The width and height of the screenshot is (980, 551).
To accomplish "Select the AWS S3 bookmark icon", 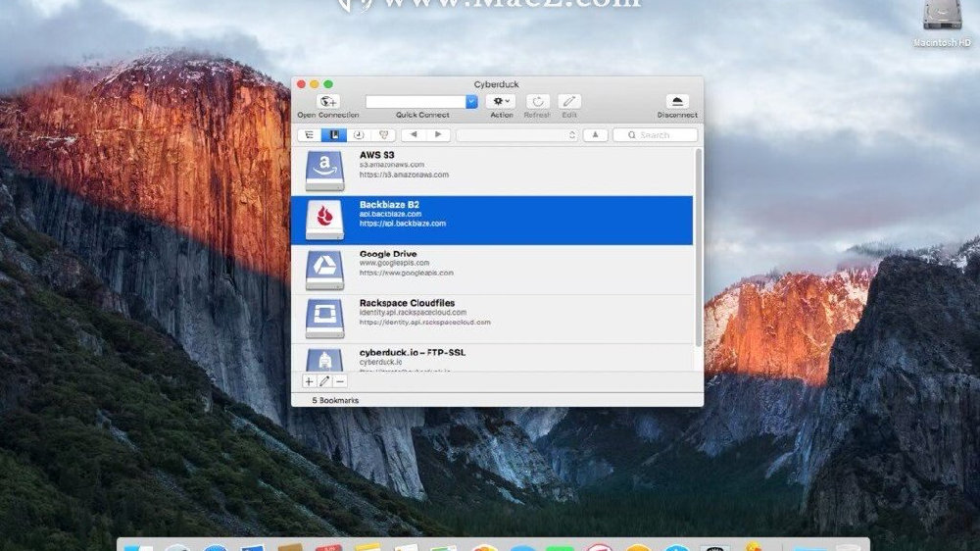I will tap(324, 171).
